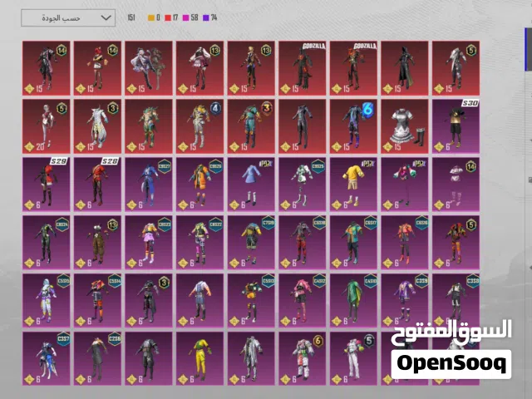Select the S28 red outfit

point(97,185)
